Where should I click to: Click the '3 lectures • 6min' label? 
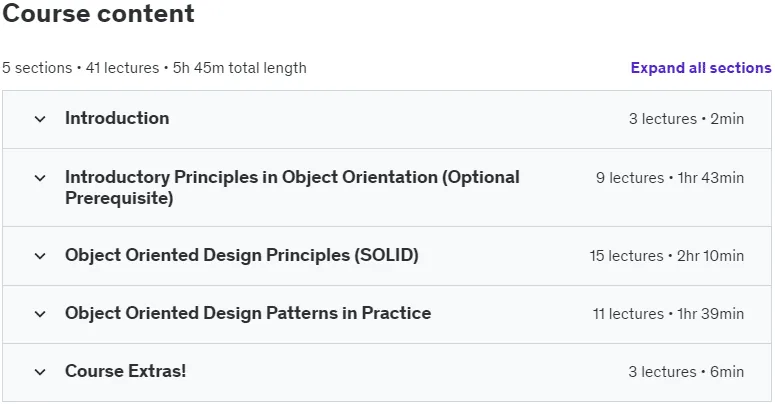(x=686, y=371)
